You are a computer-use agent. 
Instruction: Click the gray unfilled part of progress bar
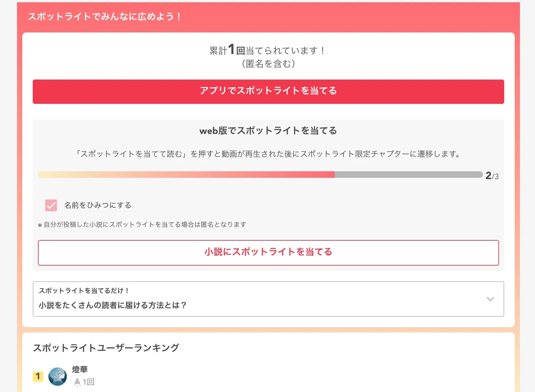[408, 175]
